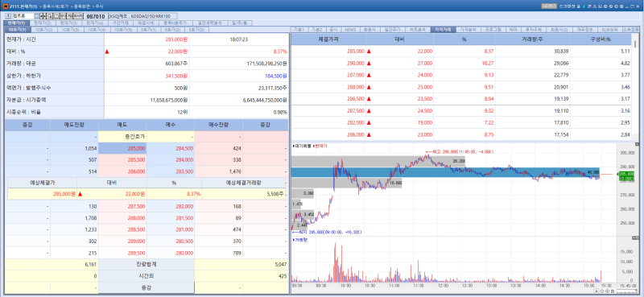Click the 거래량:주 column header

point(533,39)
